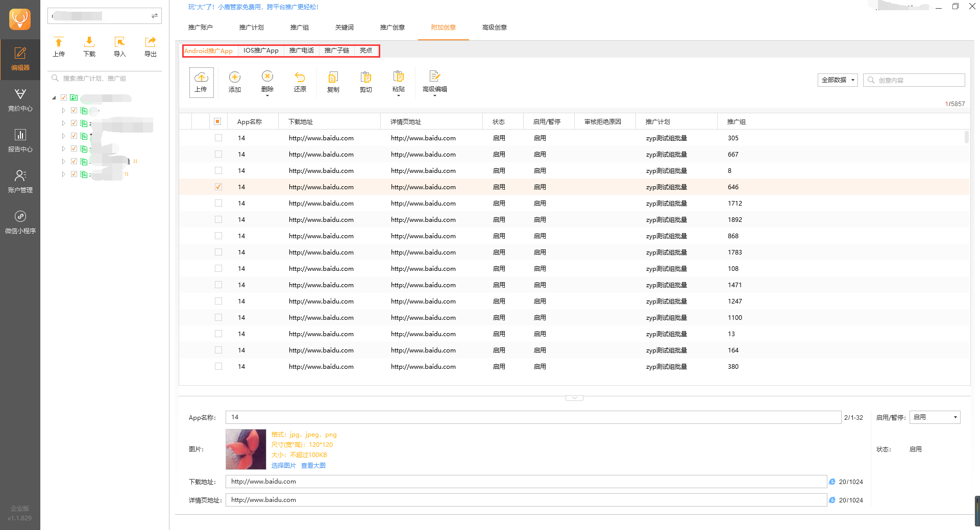Viewport: 980px width, 530px height.
Task: Open 账户管理 account management
Action: [x=20, y=182]
